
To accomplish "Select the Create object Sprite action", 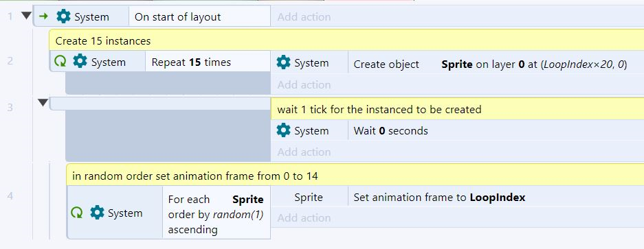I will tap(457, 62).
